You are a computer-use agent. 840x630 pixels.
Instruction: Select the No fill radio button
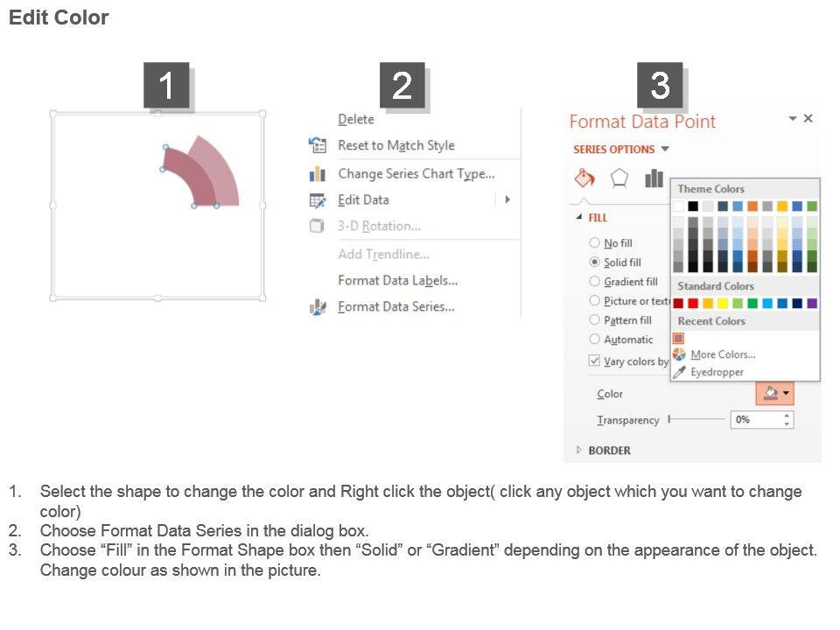click(595, 243)
